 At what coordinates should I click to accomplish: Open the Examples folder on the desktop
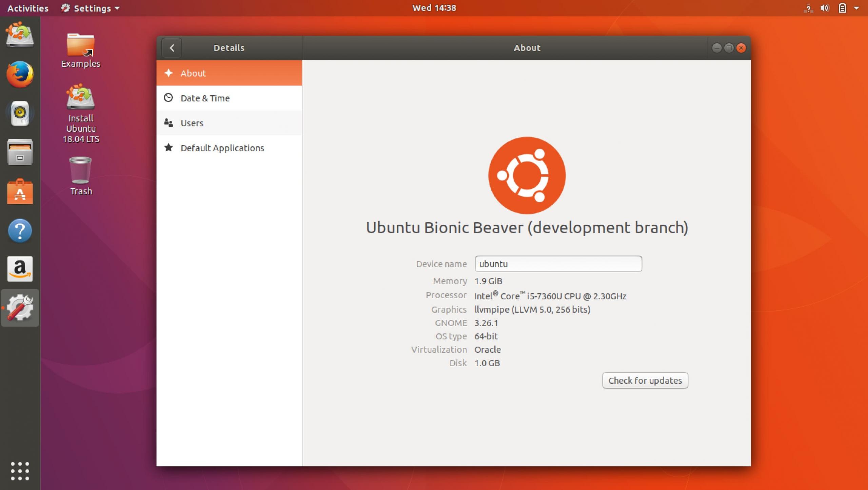[80, 46]
